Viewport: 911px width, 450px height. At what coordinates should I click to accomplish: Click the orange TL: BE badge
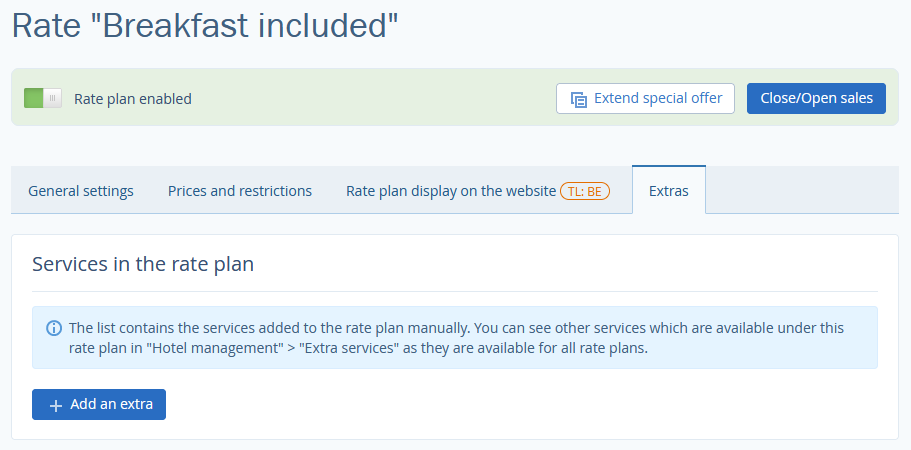point(584,191)
